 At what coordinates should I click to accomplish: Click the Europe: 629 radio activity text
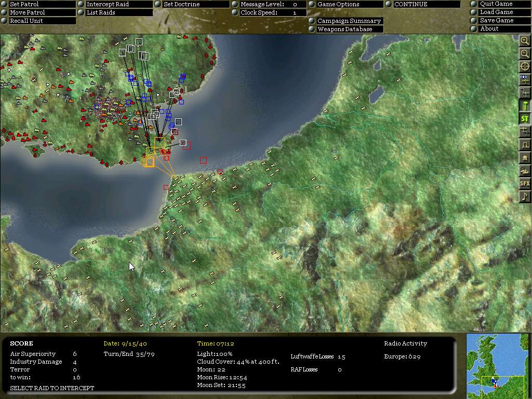coord(403,356)
